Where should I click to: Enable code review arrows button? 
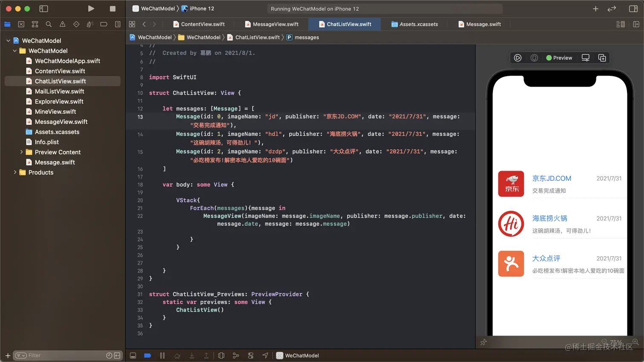(x=612, y=9)
